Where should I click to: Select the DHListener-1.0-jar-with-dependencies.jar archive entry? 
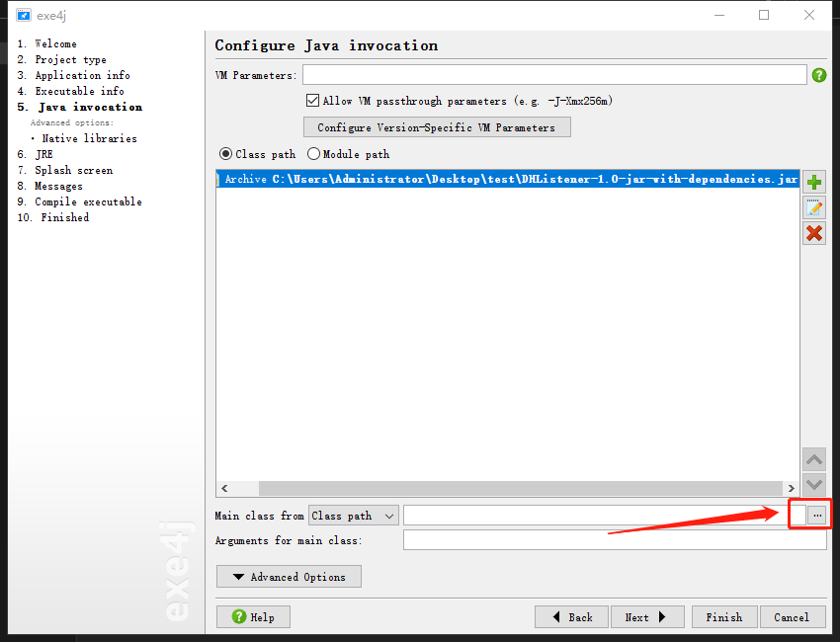pyautogui.click(x=508, y=179)
